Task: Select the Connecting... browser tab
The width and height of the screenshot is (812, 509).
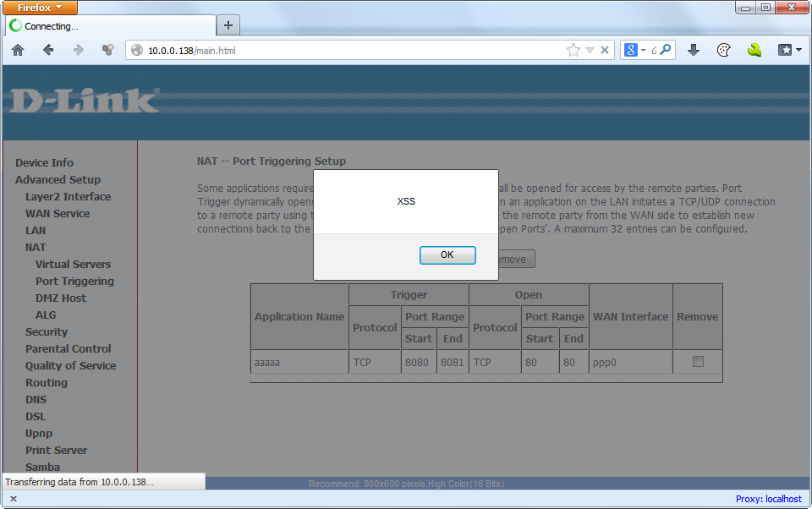Action: tap(108, 25)
